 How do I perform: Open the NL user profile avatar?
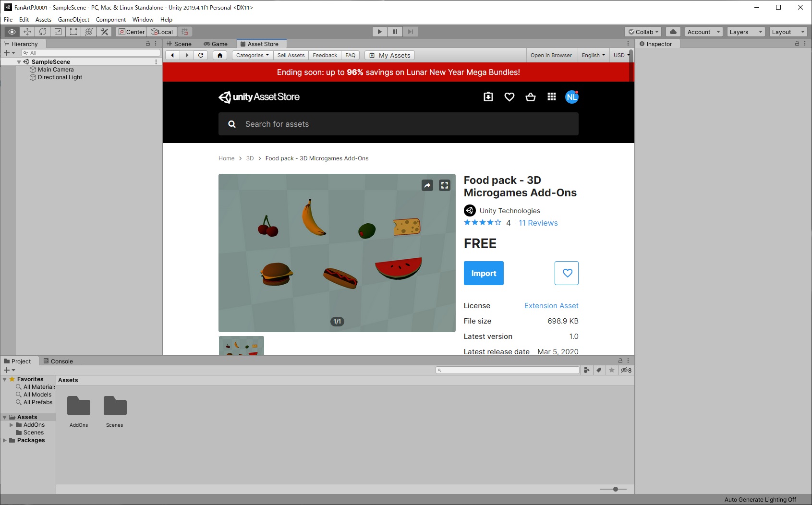click(571, 97)
